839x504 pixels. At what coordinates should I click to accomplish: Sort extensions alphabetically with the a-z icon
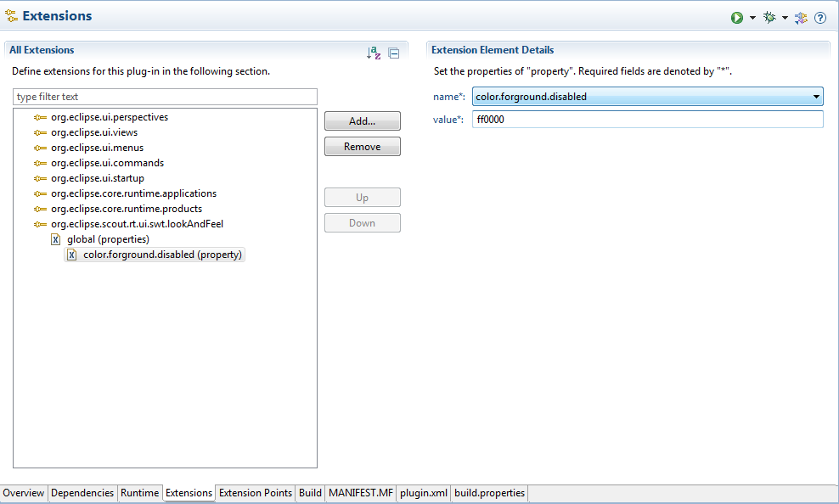click(x=374, y=53)
